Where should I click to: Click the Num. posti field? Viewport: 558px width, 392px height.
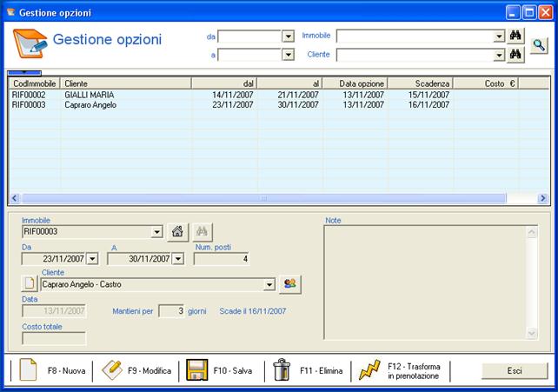click(x=222, y=259)
